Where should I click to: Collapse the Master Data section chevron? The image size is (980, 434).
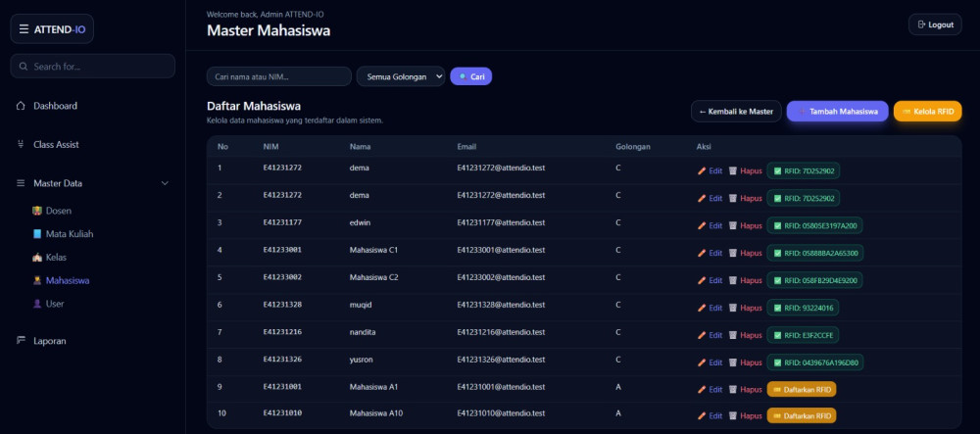(x=165, y=183)
